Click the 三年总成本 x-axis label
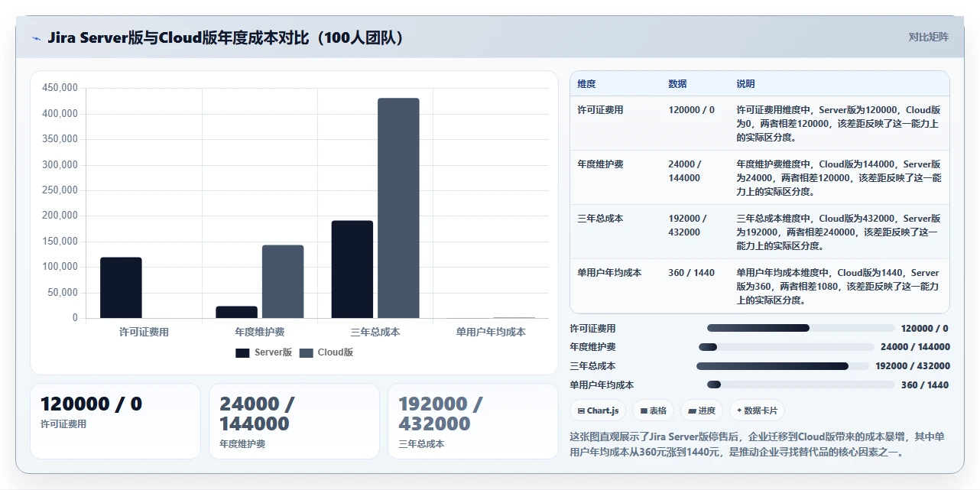This screenshot has width=980, height=490. 375,332
